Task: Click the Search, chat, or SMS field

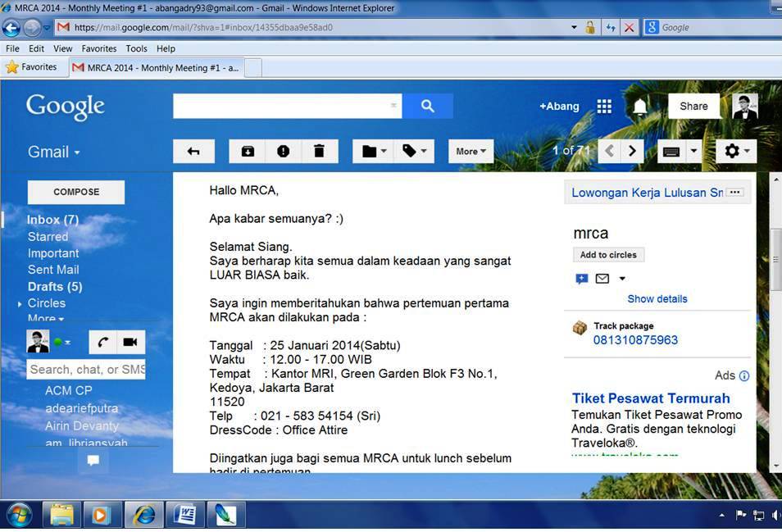Action: click(x=86, y=370)
